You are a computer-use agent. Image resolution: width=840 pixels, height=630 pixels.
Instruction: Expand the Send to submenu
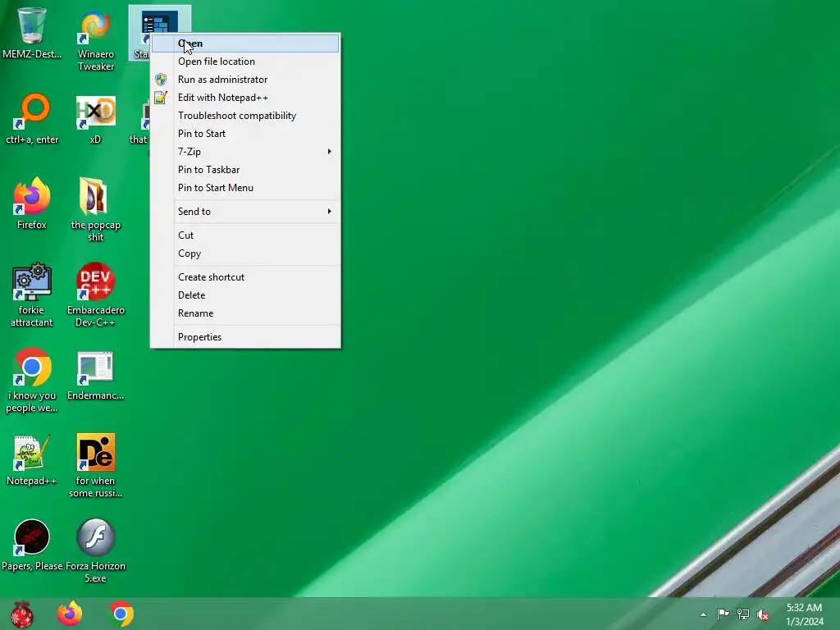(x=245, y=212)
